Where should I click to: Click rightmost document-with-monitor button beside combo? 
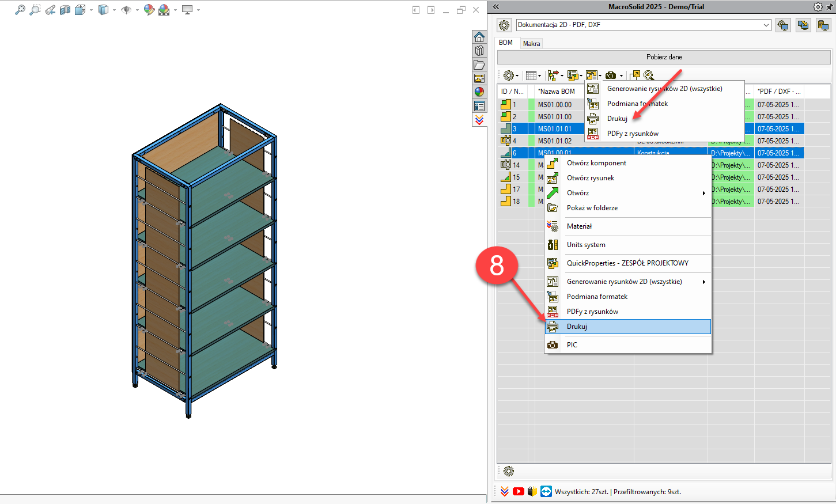pos(823,25)
